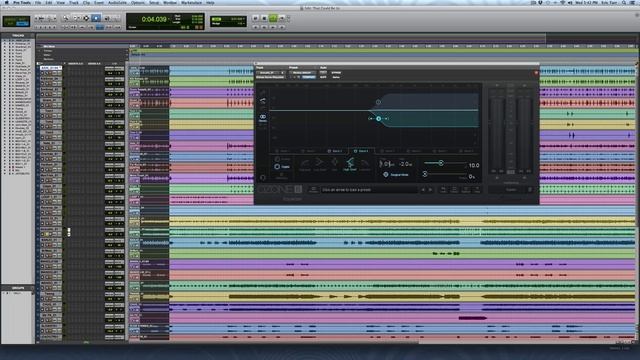This screenshot has width=640, height=360.
Task: Go to next Ozone preset arrow
Action: tap(430, 190)
